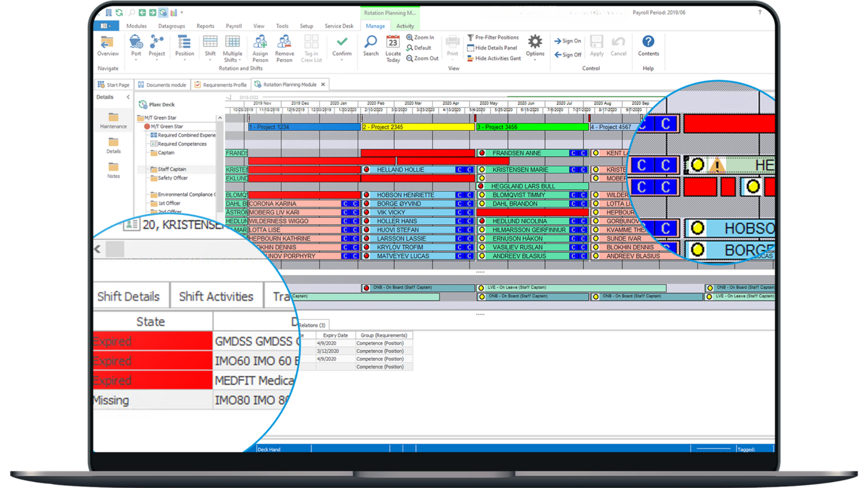Click the green back arrow in quick access toolbar
The height and width of the screenshot is (488, 868).
142,13
